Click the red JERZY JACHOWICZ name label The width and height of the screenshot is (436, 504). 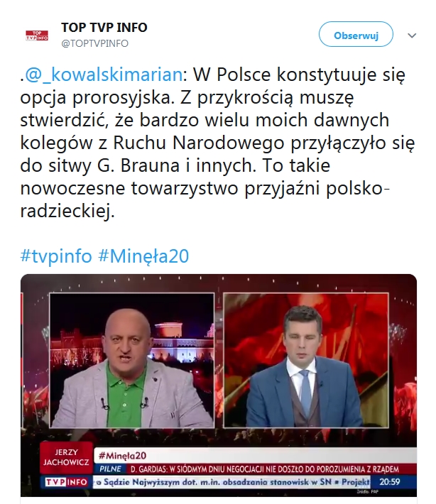click(66, 457)
